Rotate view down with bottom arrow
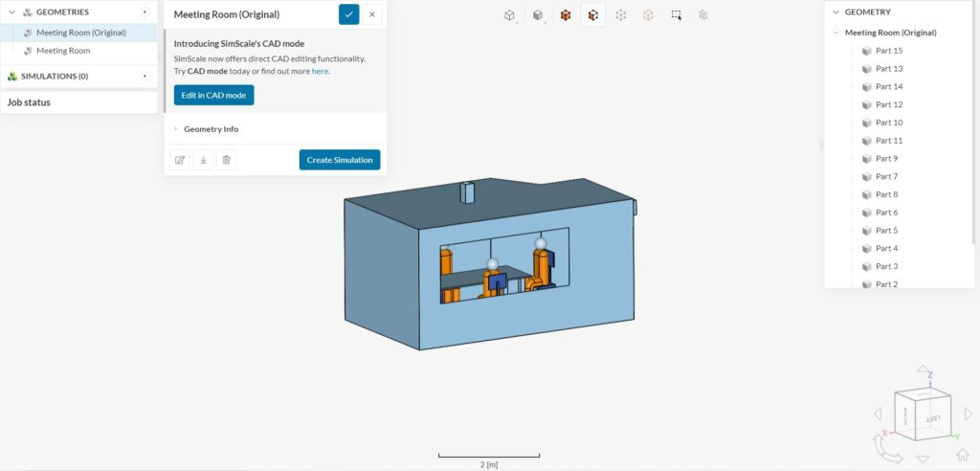This screenshot has width=980, height=471. tap(923, 458)
